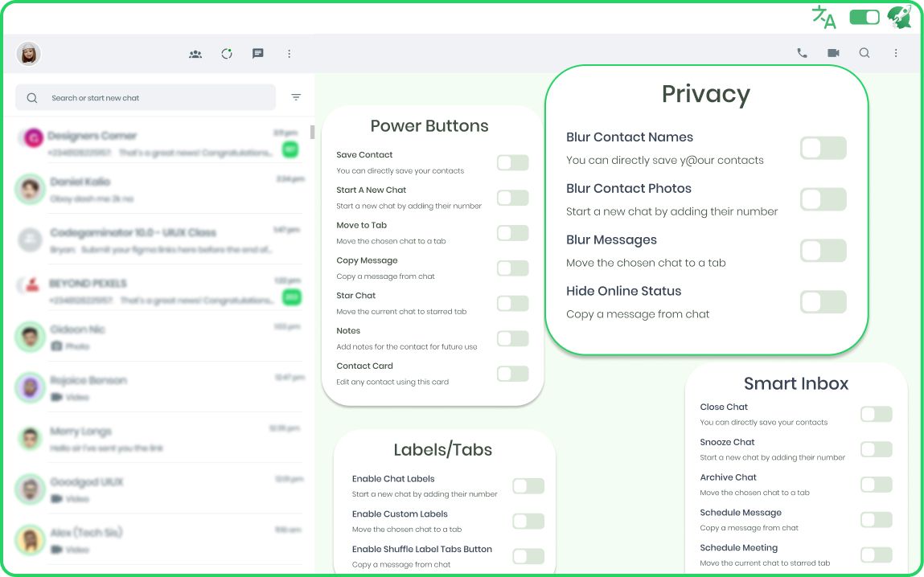Open the Daniel Kalio chat
This screenshot has height=577, width=924.
159,190
